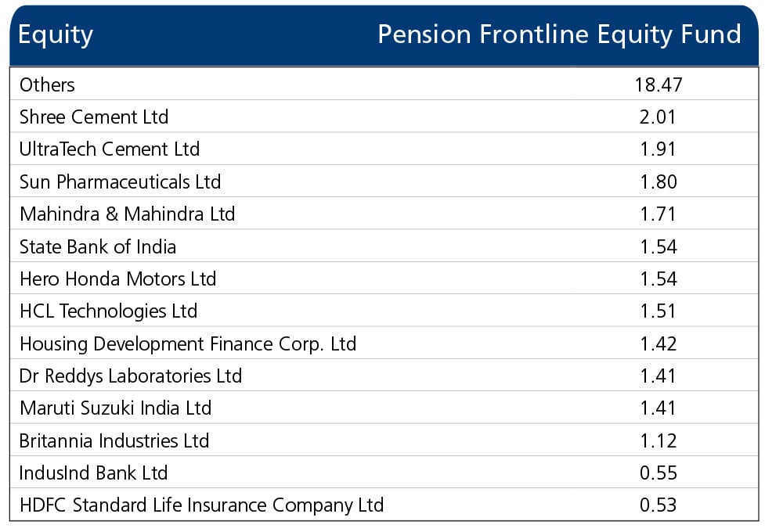Click State Bank of India row
Screen dimensions: 765x532
click(x=98, y=247)
